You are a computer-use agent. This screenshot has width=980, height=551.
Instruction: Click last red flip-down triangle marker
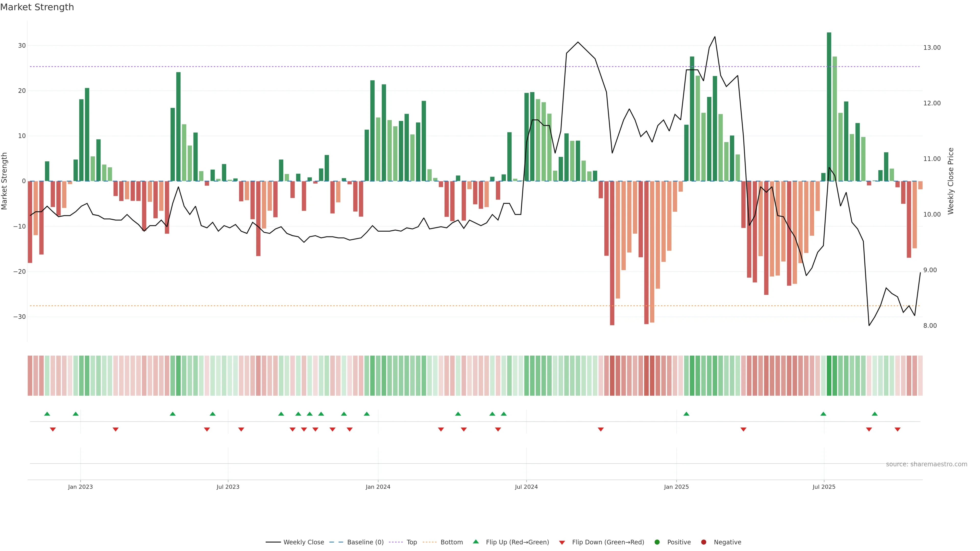pos(898,429)
